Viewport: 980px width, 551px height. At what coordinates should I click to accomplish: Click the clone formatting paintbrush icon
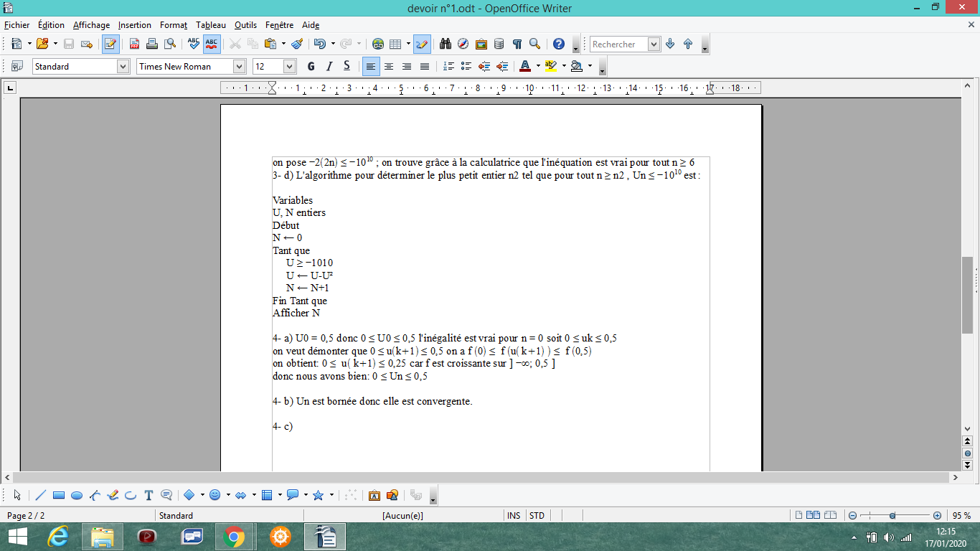pos(298,44)
